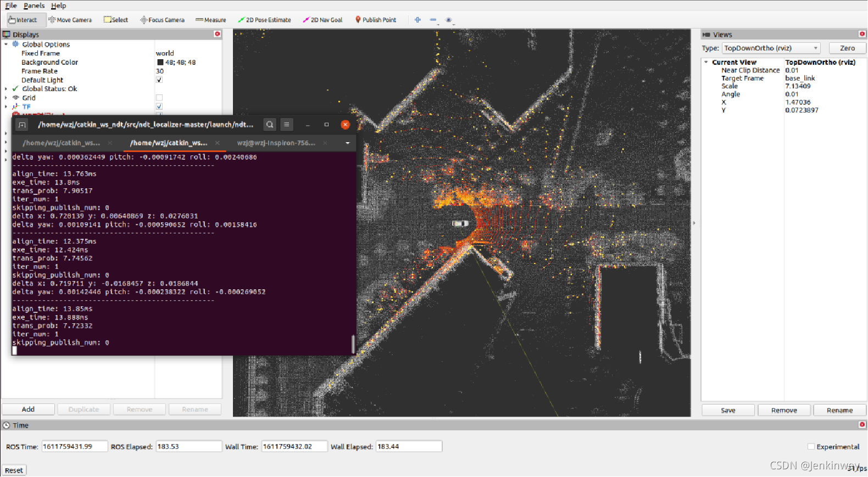Disable the TF display checkbox

(159, 106)
